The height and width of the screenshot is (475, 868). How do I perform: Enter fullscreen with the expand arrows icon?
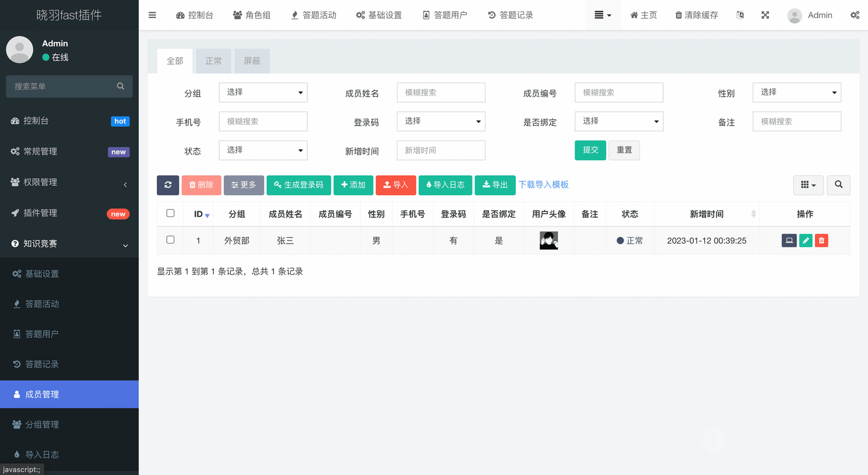pos(765,15)
